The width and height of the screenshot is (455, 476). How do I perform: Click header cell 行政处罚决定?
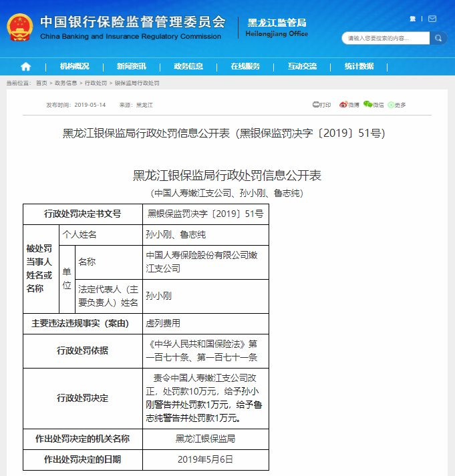83,399
